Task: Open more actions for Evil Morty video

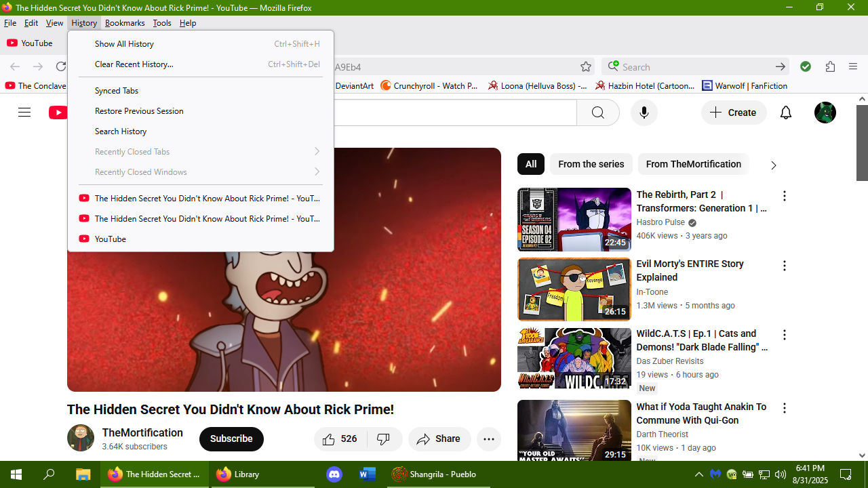Action: coord(784,266)
